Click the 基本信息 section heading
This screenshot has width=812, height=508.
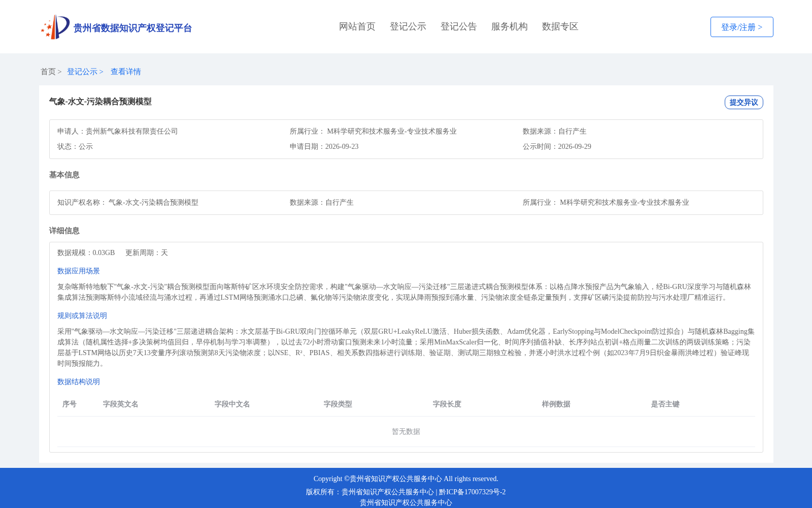tap(64, 175)
